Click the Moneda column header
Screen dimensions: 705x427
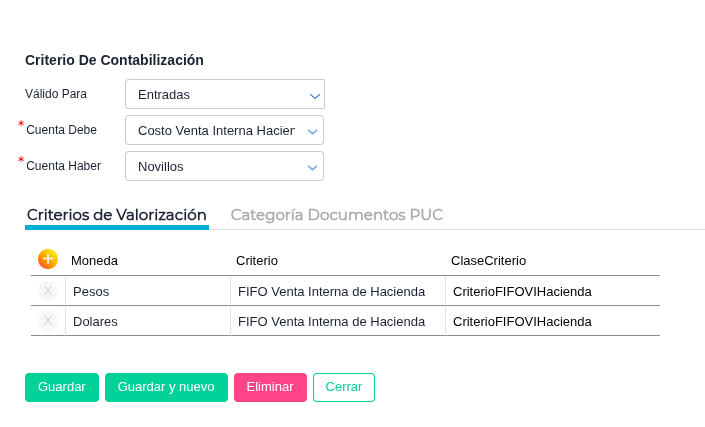tap(95, 261)
